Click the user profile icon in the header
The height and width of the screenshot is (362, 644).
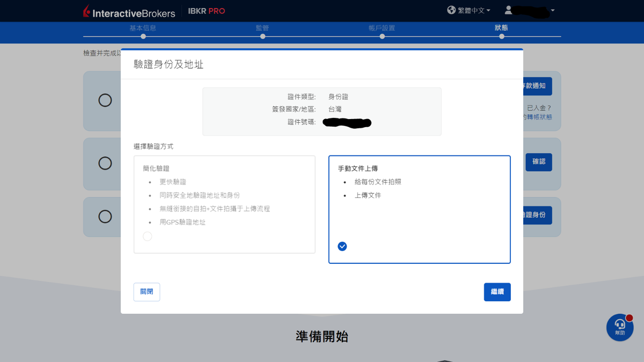(509, 10)
